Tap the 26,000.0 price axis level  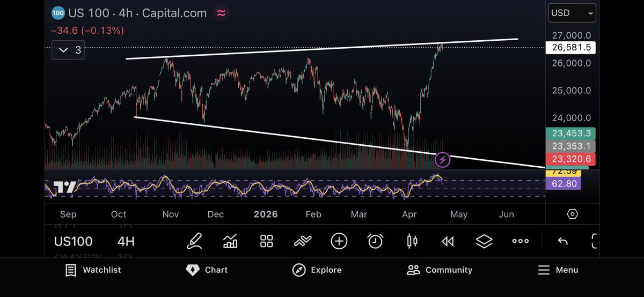(572, 63)
